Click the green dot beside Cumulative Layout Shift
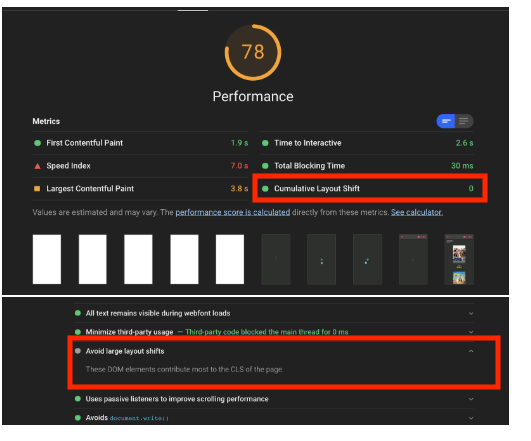This screenshot has height=441, width=531. click(x=265, y=189)
